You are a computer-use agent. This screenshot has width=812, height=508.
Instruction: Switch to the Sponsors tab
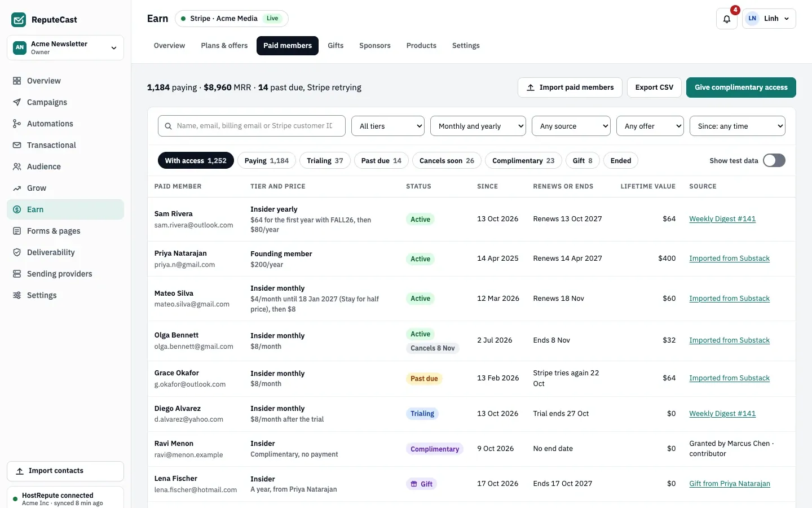coord(375,46)
